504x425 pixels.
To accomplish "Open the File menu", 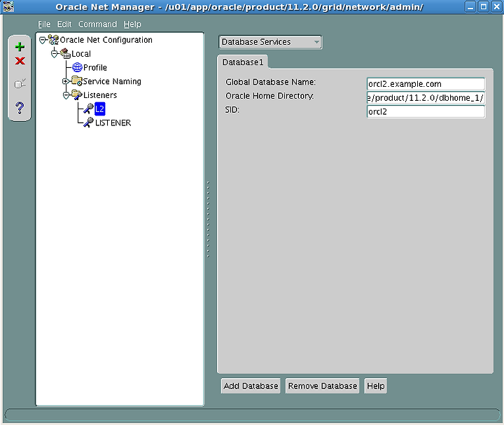I will (44, 24).
